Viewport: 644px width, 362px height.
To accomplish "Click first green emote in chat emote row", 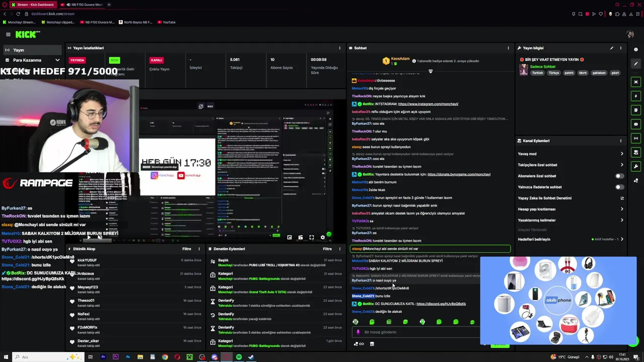I will click(x=355, y=322).
